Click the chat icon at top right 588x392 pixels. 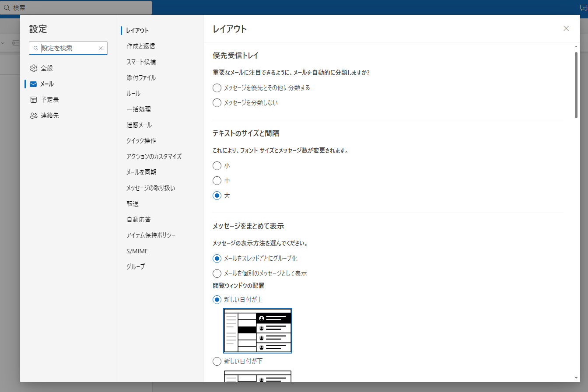pos(583,7)
